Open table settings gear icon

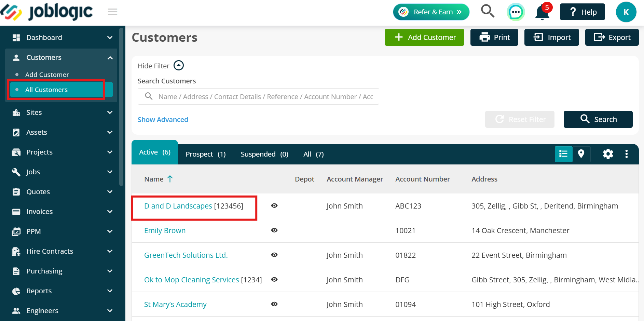[x=608, y=154]
